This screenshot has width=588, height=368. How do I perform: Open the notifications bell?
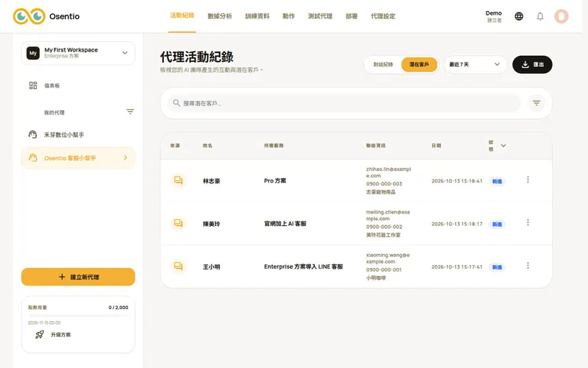click(x=540, y=16)
